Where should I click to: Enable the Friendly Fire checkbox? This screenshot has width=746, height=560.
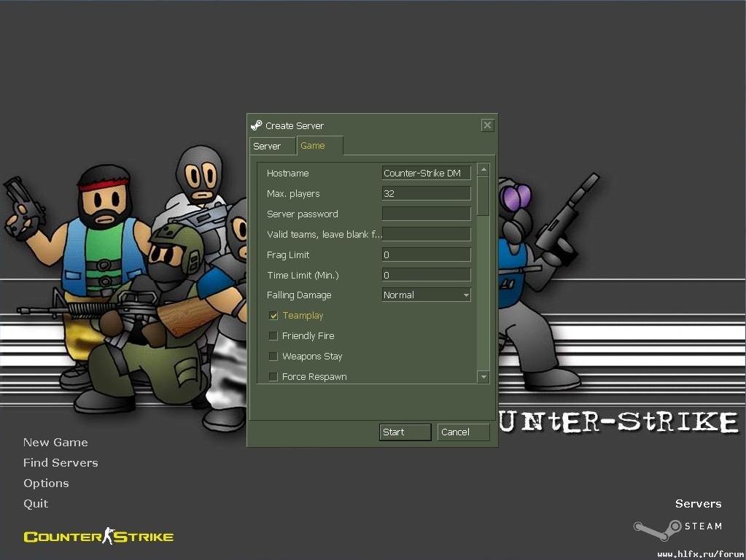pyautogui.click(x=273, y=336)
